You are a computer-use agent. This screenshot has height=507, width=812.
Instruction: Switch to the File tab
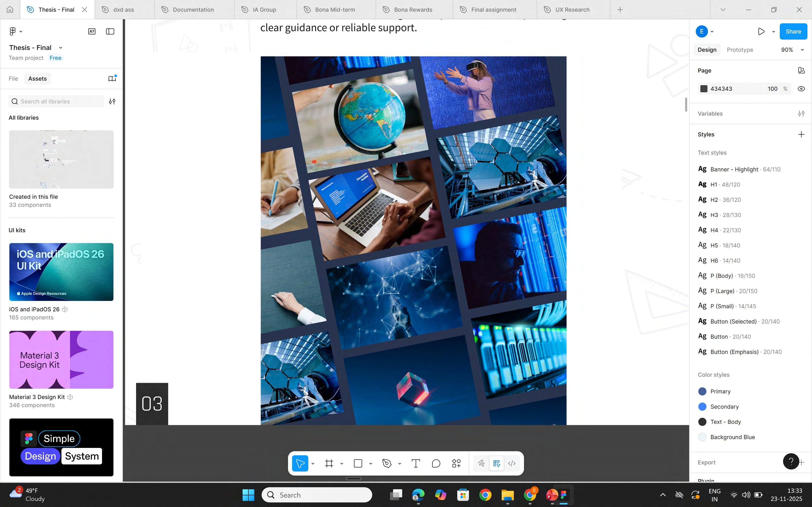pyautogui.click(x=13, y=79)
